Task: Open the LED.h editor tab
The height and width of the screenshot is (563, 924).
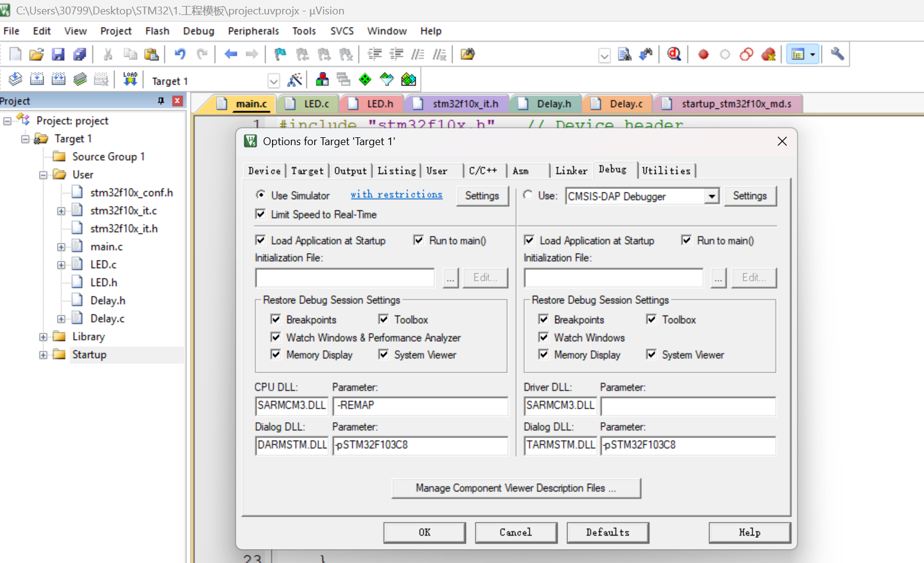Action: 373,104
